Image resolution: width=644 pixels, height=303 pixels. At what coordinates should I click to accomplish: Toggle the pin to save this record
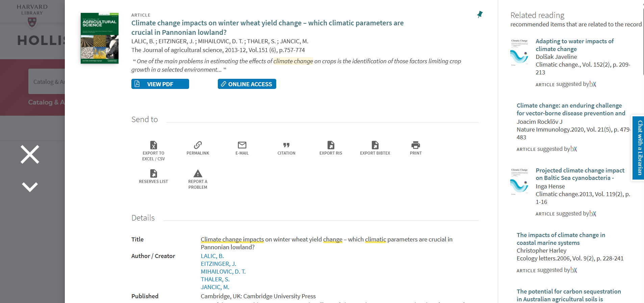click(x=480, y=14)
